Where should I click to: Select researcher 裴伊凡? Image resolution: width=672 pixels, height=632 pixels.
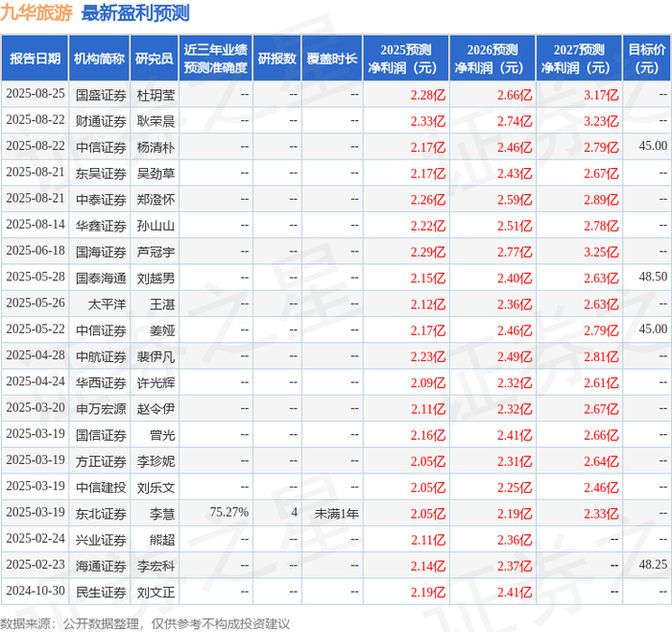coord(156,356)
